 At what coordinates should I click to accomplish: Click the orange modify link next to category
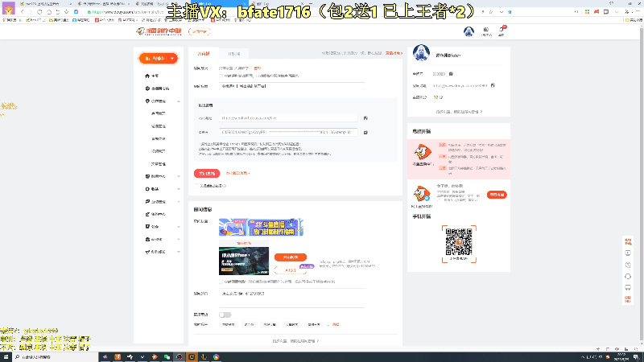pos(257,68)
